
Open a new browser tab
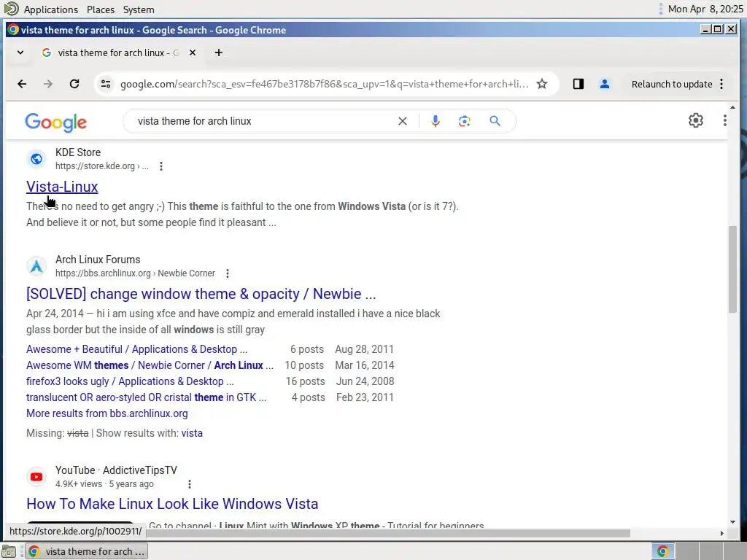pyautogui.click(x=219, y=52)
